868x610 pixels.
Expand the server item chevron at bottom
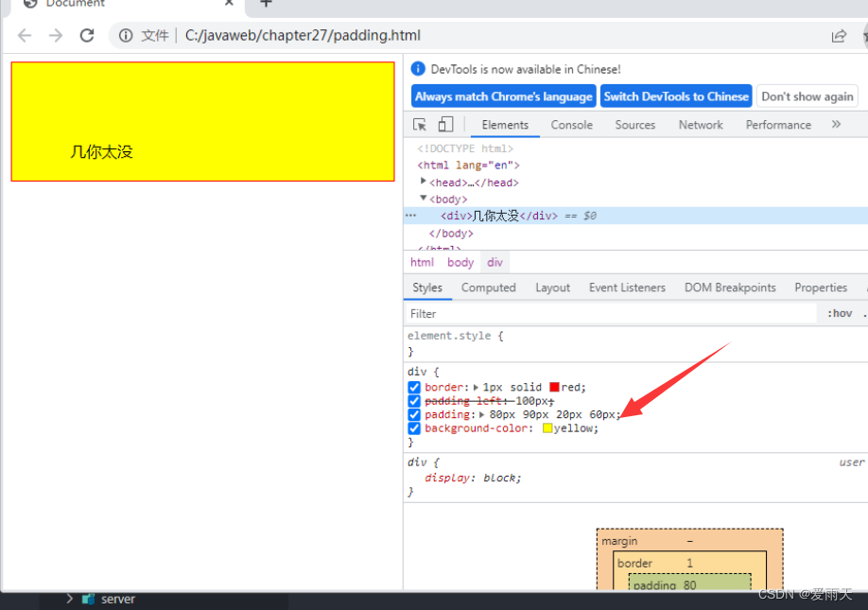point(69,599)
